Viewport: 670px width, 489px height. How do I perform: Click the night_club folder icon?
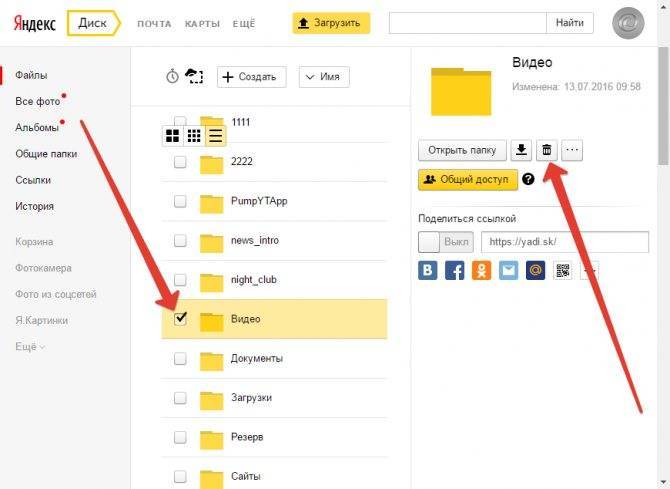pyautogui.click(x=212, y=283)
